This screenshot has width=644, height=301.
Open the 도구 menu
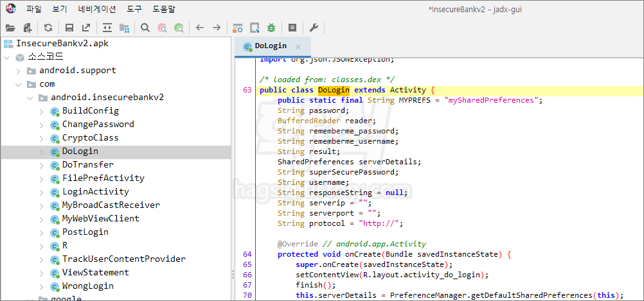point(134,9)
